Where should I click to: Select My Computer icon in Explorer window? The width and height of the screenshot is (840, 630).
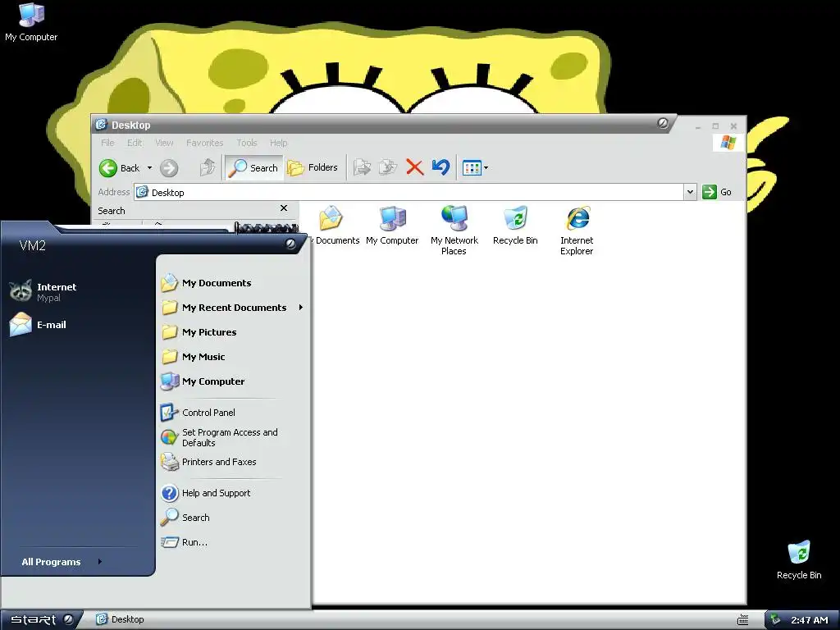392,225
